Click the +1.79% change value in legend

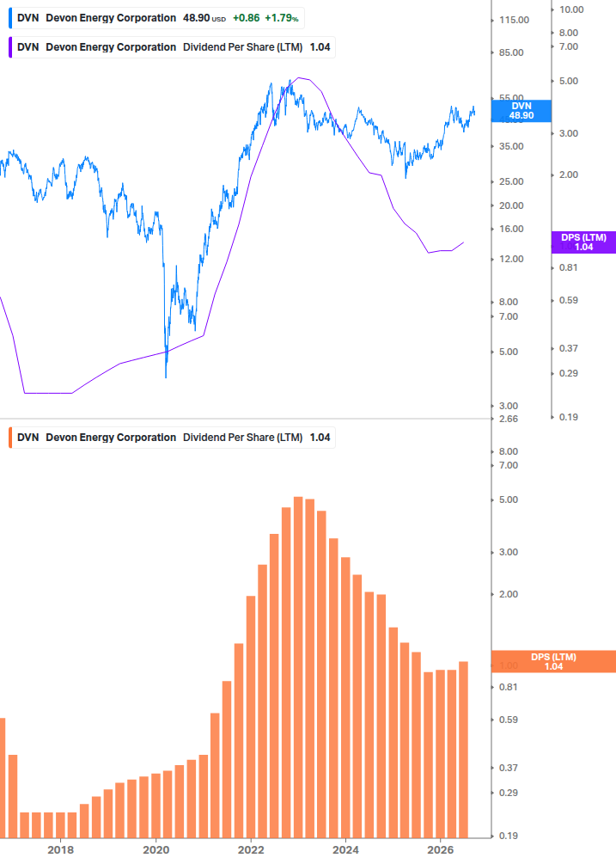pos(281,18)
